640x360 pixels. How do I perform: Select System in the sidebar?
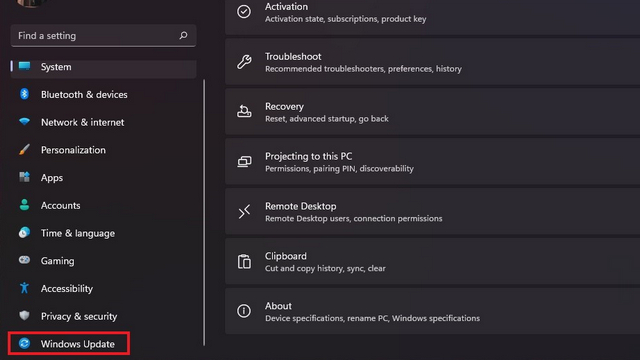point(103,67)
